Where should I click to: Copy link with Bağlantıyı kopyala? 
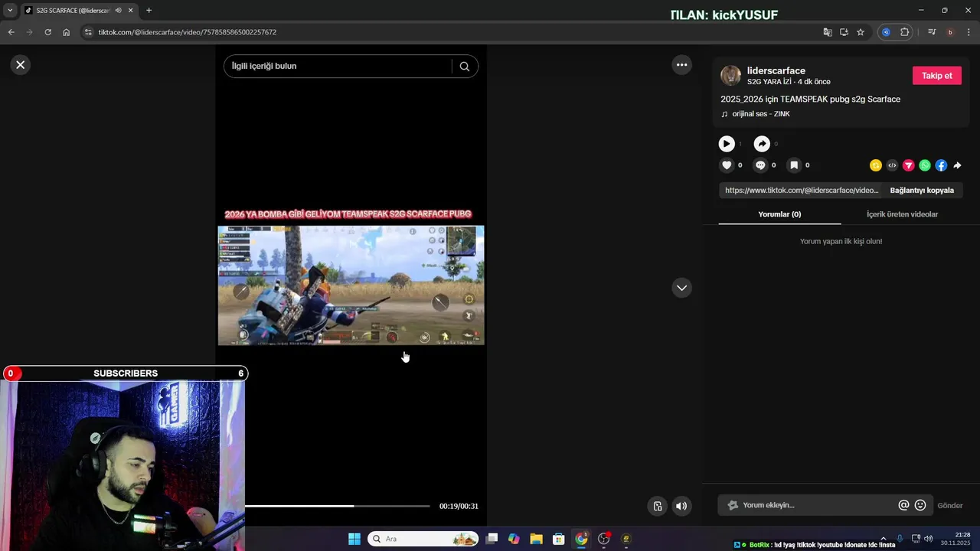pos(922,191)
